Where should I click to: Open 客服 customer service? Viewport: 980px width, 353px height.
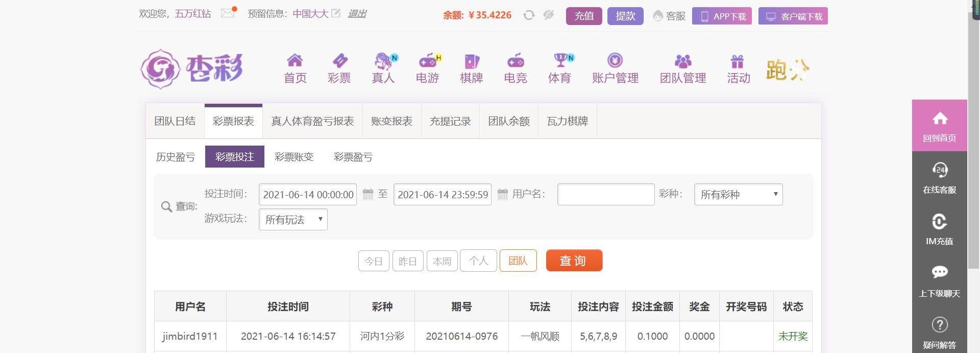pyautogui.click(x=669, y=16)
